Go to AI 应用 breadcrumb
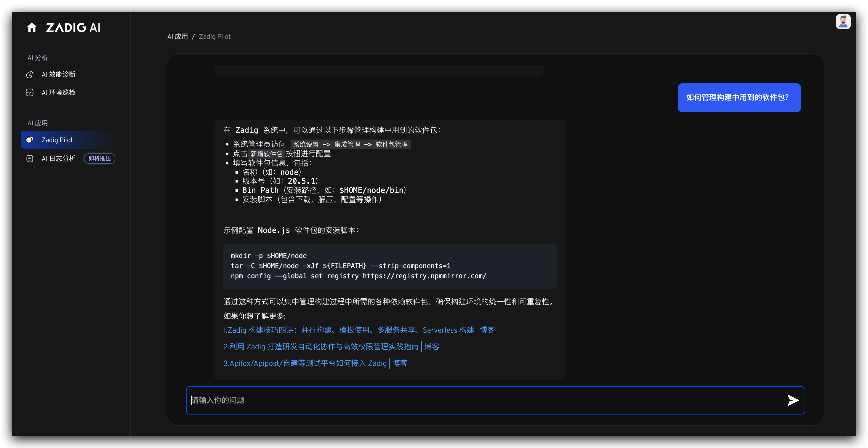The width and height of the screenshot is (868, 448). (177, 36)
